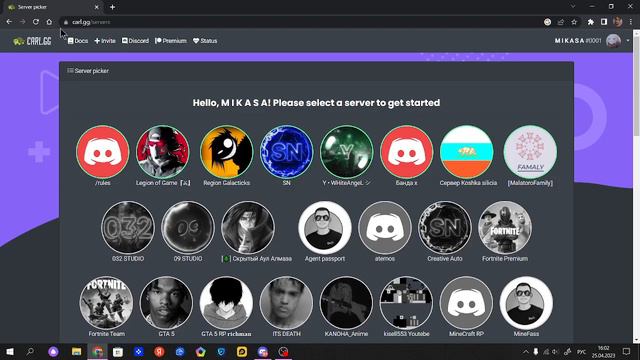Click the Server picker panel heading

point(88,71)
